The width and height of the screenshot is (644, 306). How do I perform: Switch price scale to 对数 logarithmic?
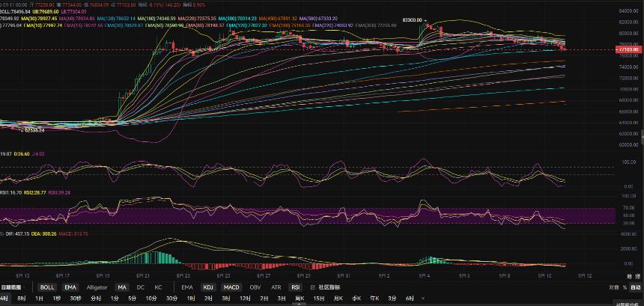coord(614,287)
